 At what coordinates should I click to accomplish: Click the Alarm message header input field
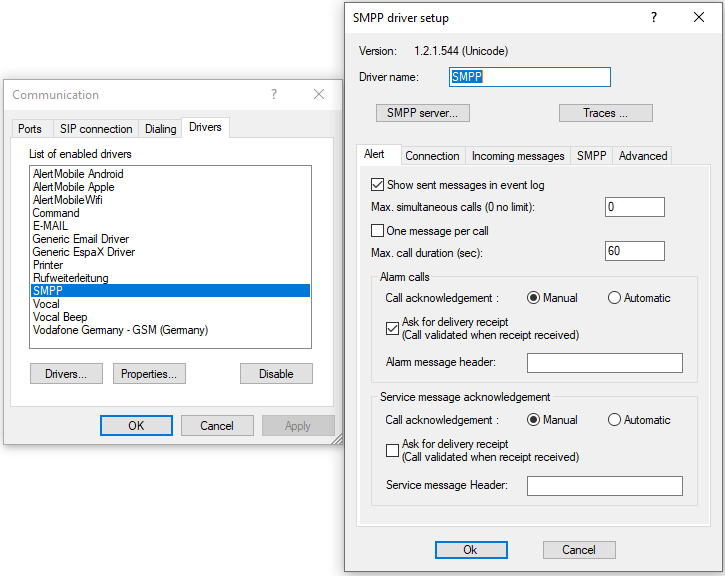pyautogui.click(x=604, y=363)
